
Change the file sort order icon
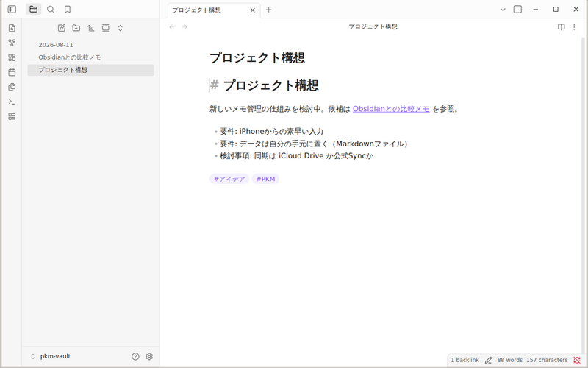[x=90, y=28]
